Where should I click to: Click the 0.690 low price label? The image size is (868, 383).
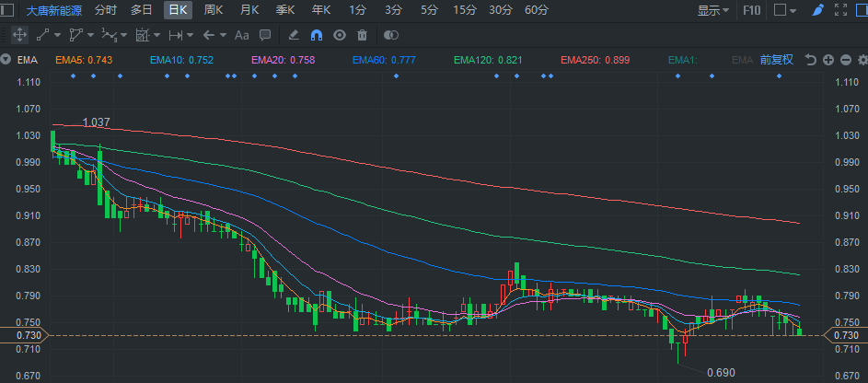[x=722, y=373]
